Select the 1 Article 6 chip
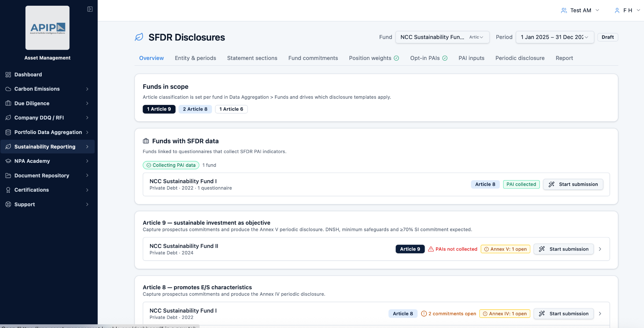 231,109
